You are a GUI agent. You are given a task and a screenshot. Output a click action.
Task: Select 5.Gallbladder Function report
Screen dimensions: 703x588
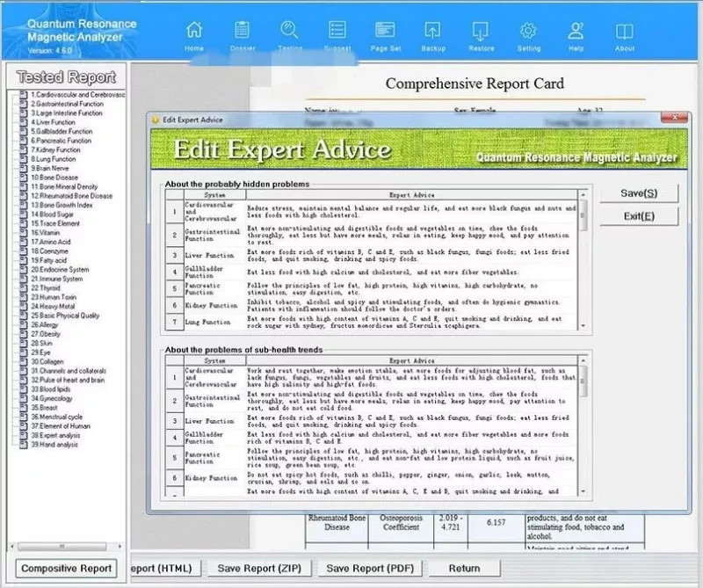(62, 132)
